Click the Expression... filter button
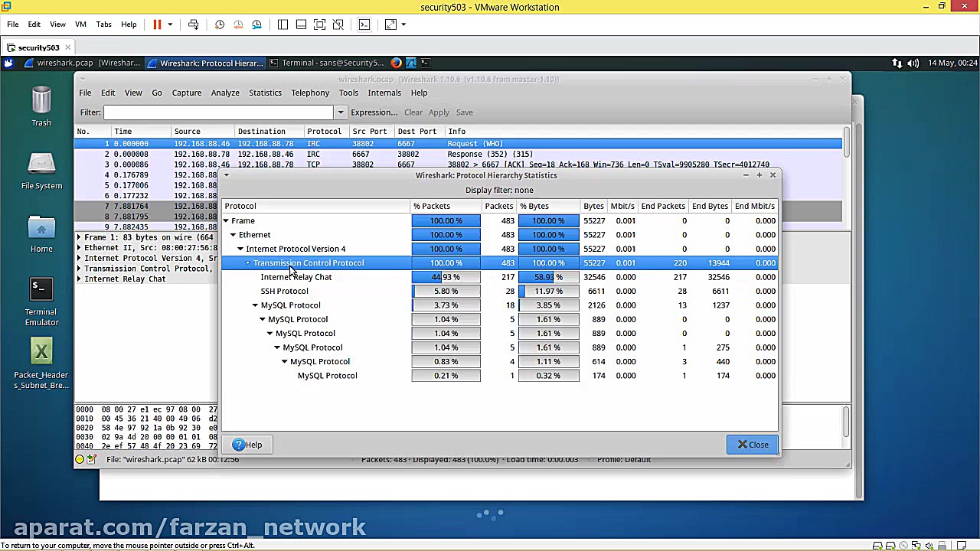This screenshot has height=551, width=980. tap(374, 112)
